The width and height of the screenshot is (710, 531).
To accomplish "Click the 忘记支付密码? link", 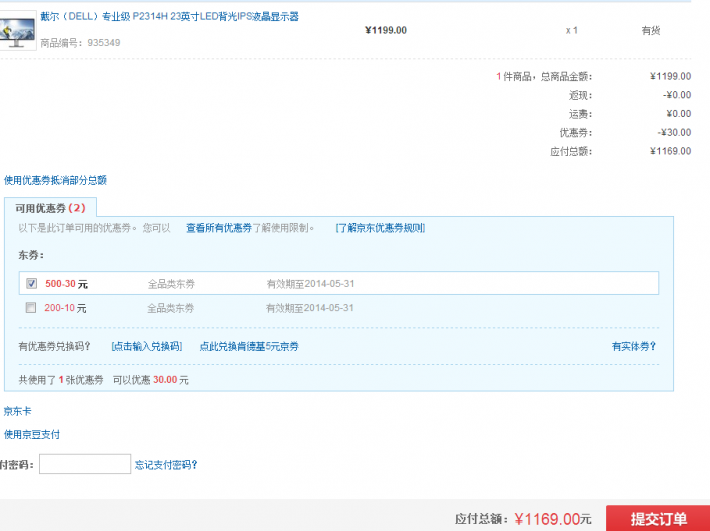I will click(x=166, y=464).
